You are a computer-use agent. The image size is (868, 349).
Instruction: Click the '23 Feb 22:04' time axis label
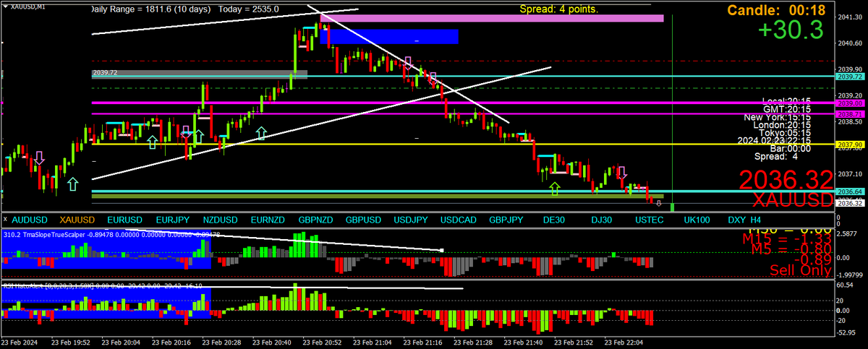point(625,343)
